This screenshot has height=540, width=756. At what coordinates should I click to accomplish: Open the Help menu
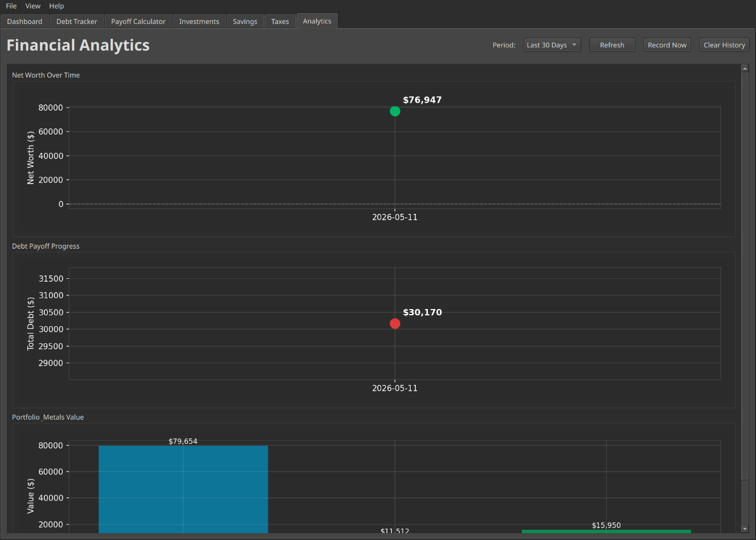coord(56,6)
